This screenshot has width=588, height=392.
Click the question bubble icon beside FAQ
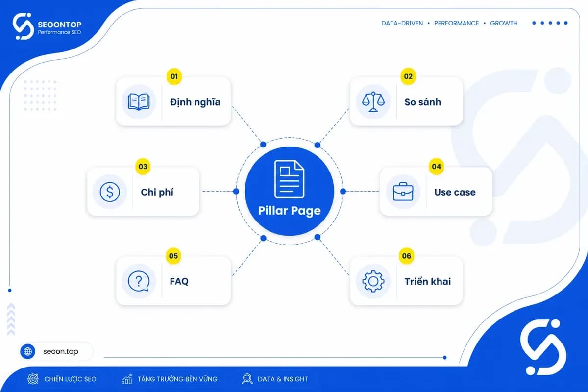(x=138, y=281)
